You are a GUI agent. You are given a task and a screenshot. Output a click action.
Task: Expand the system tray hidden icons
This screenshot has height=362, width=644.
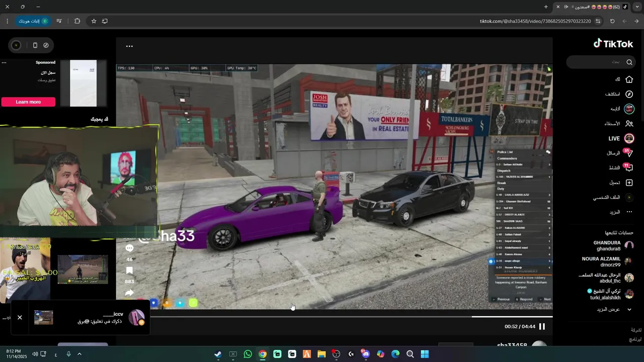coord(79,354)
